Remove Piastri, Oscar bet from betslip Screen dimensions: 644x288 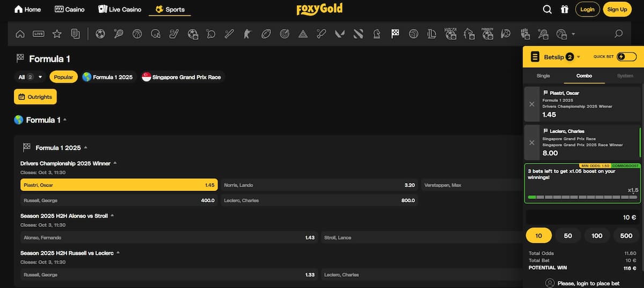tap(532, 104)
